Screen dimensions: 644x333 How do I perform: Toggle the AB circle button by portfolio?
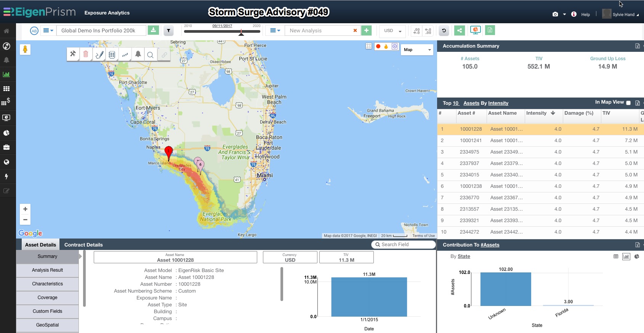(34, 31)
